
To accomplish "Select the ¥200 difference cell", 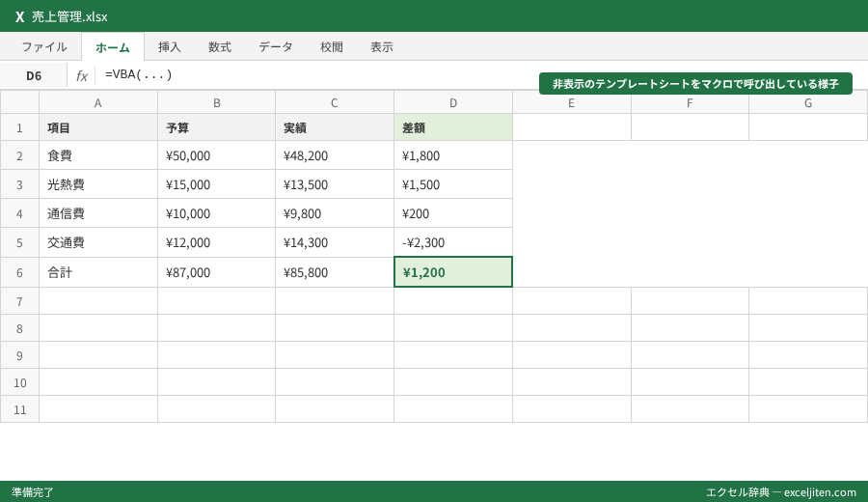I will click(x=453, y=213).
